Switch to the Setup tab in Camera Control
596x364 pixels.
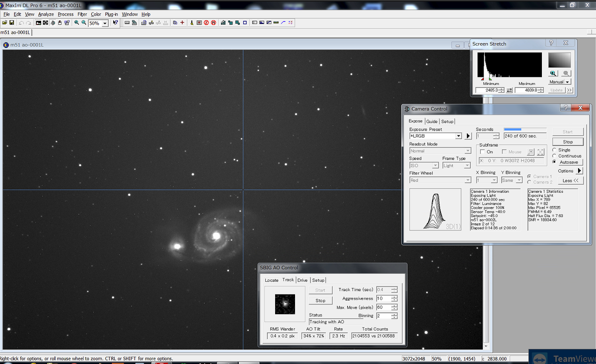click(447, 121)
